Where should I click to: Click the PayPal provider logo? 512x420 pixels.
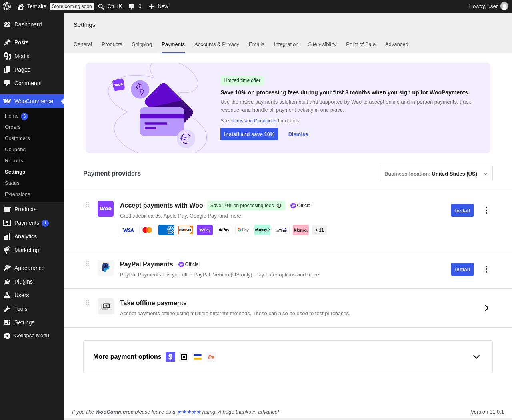coord(106,268)
